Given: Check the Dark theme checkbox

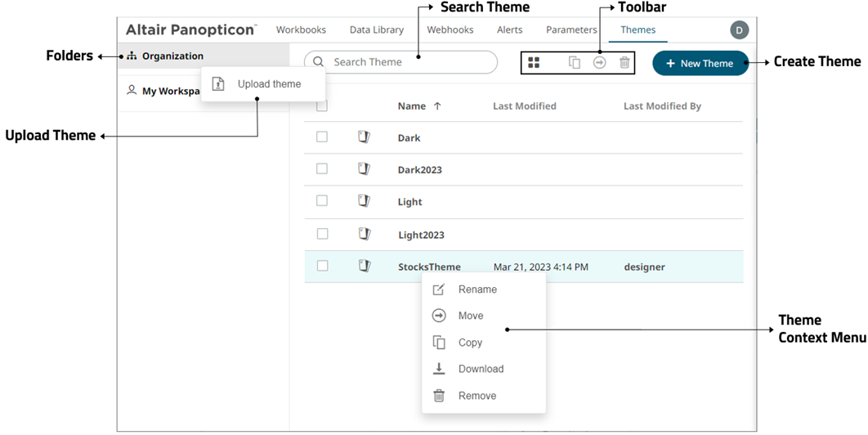Looking at the screenshot, I should tap(322, 137).
